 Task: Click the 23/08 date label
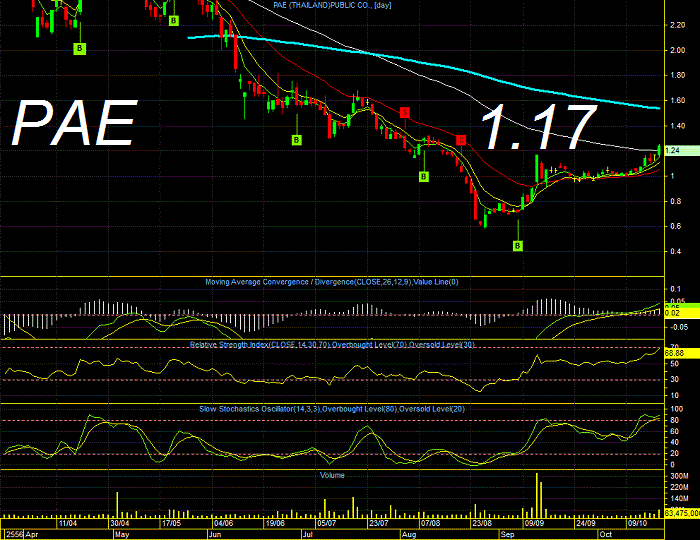482,523
